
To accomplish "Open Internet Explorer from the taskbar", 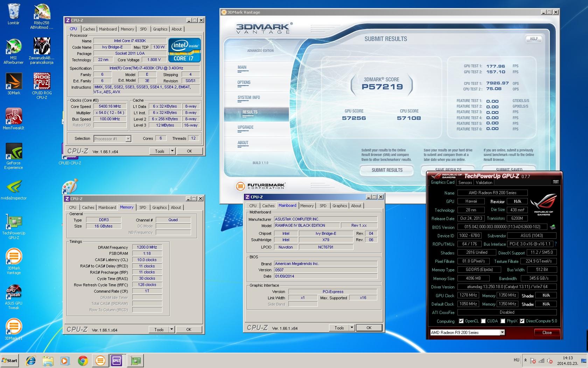I will pos(31,360).
